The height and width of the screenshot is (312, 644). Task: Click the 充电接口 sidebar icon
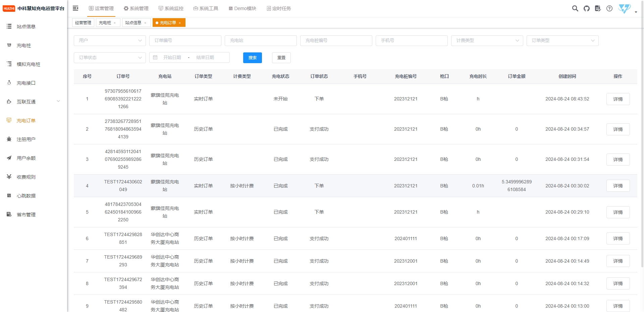[x=9, y=83]
